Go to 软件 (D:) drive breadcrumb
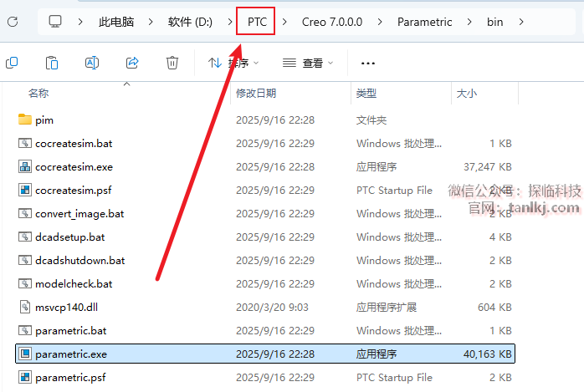 [190, 22]
